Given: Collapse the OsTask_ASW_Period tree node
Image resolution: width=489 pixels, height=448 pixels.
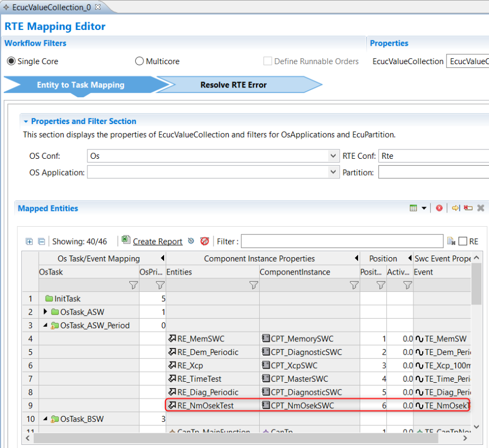Looking at the screenshot, I should (45, 325).
